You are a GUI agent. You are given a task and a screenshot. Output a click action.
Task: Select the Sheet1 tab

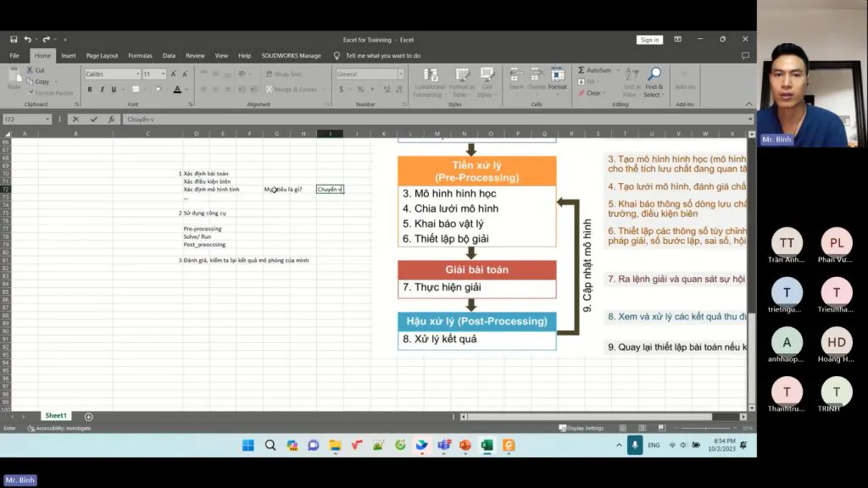tap(55, 415)
